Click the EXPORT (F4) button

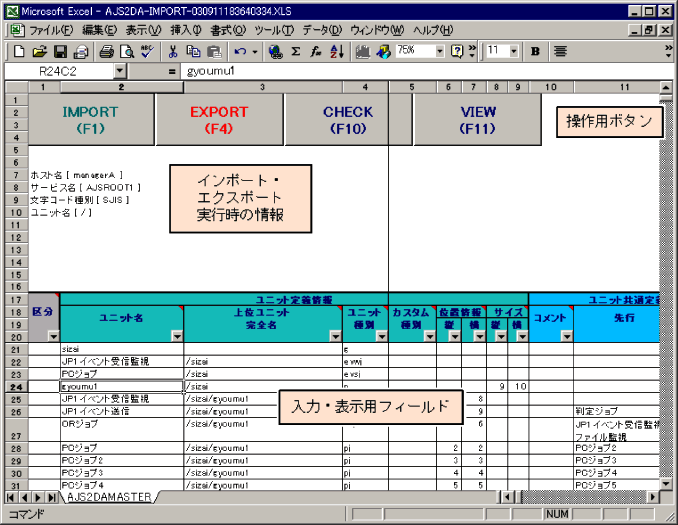219,120
